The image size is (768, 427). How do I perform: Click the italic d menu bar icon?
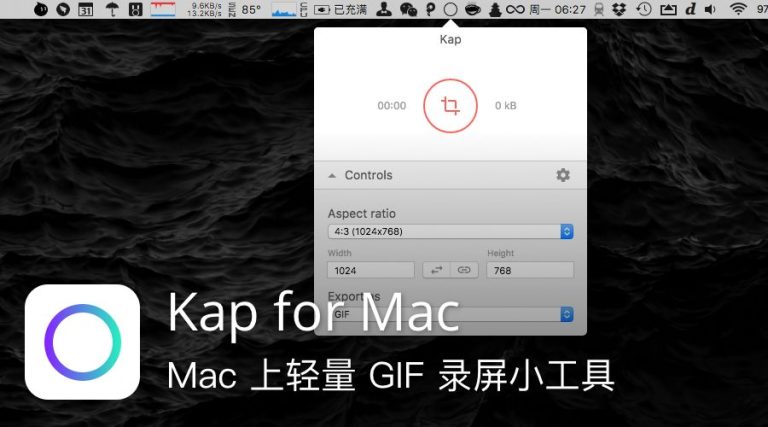coord(691,9)
